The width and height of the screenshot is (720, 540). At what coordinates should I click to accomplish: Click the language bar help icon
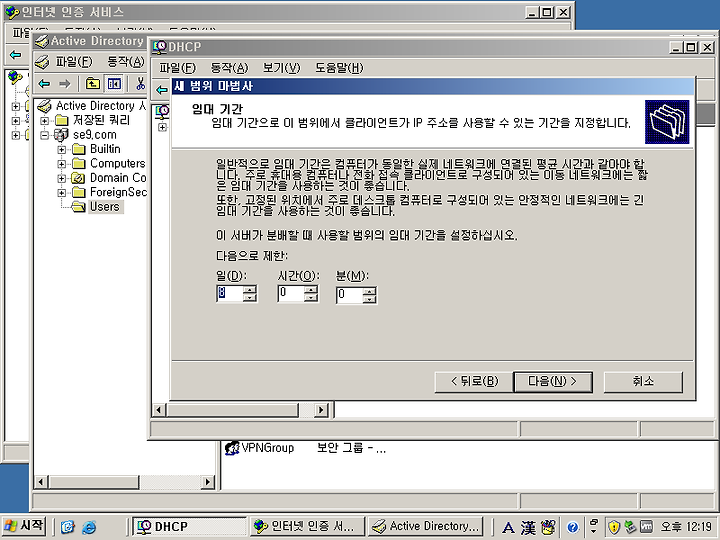click(x=572, y=528)
